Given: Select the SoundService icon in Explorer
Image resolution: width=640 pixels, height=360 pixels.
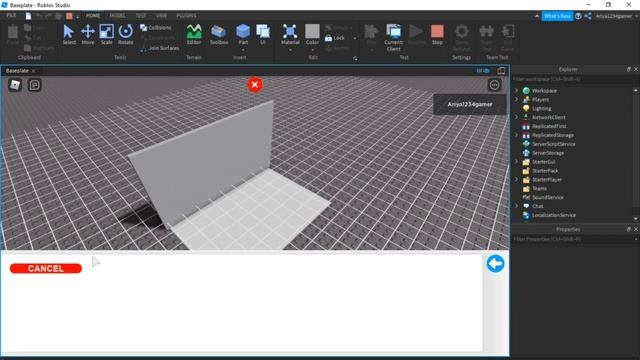Looking at the screenshot, I should 526,197.
